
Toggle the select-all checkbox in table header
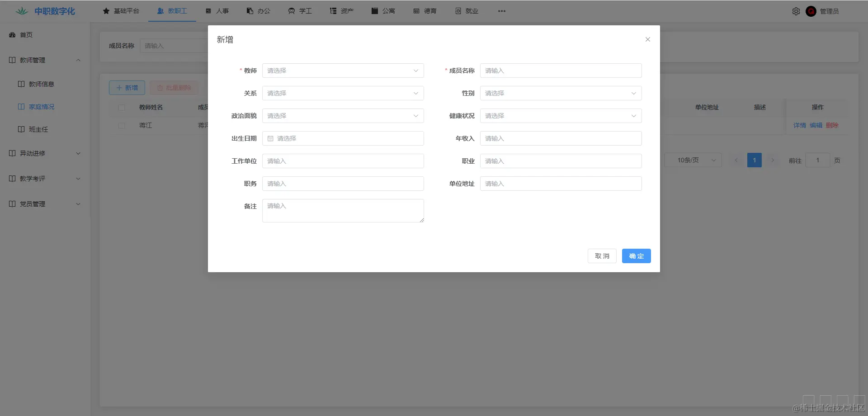122,108
